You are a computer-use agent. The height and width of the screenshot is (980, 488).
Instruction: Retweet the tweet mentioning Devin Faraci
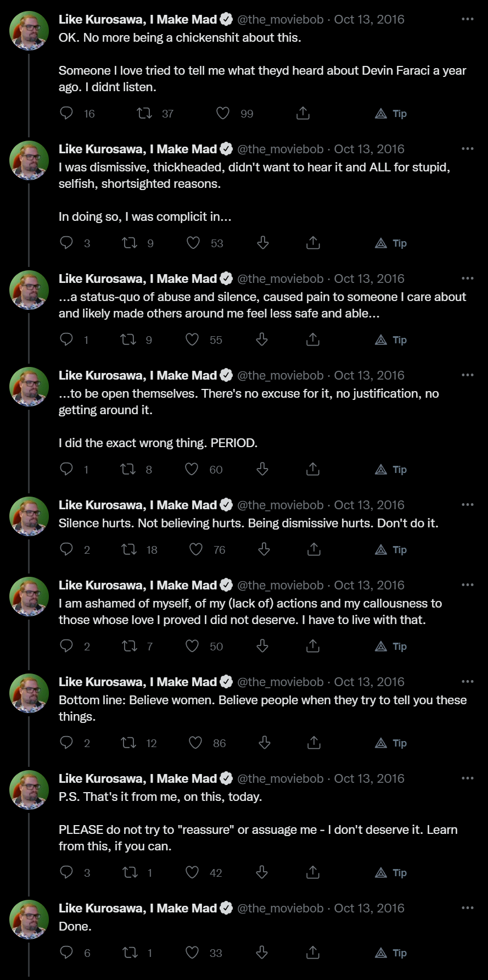tap(144, 113)
